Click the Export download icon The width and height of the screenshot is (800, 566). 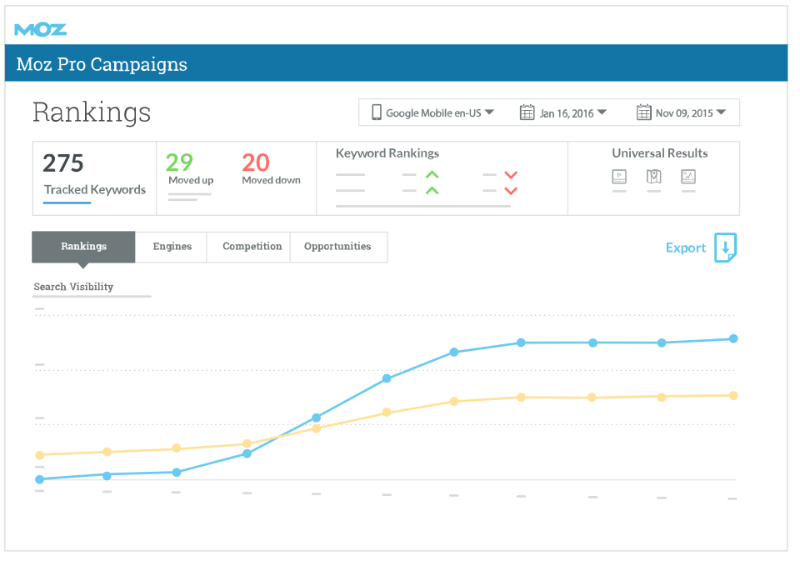(725, 248)
